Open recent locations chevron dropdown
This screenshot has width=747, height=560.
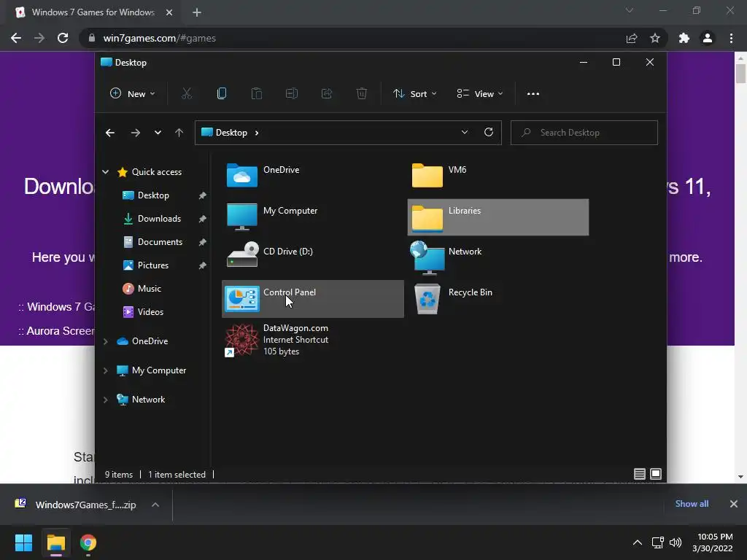[158, 133]
